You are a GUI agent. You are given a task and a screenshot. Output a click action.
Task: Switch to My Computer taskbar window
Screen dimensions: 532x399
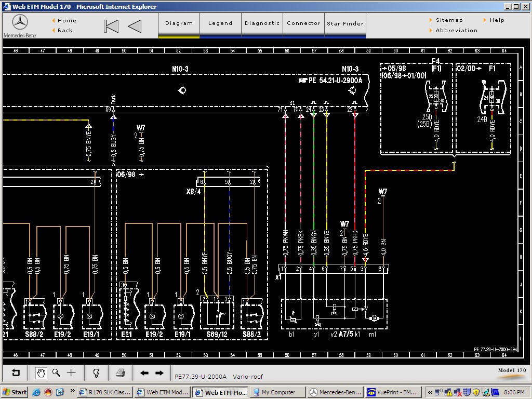point(277,392)
